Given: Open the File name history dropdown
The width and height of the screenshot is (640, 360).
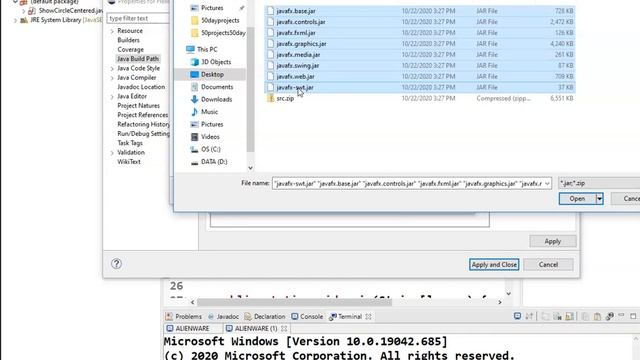Looking at the screenshot, I should (547, 184).
